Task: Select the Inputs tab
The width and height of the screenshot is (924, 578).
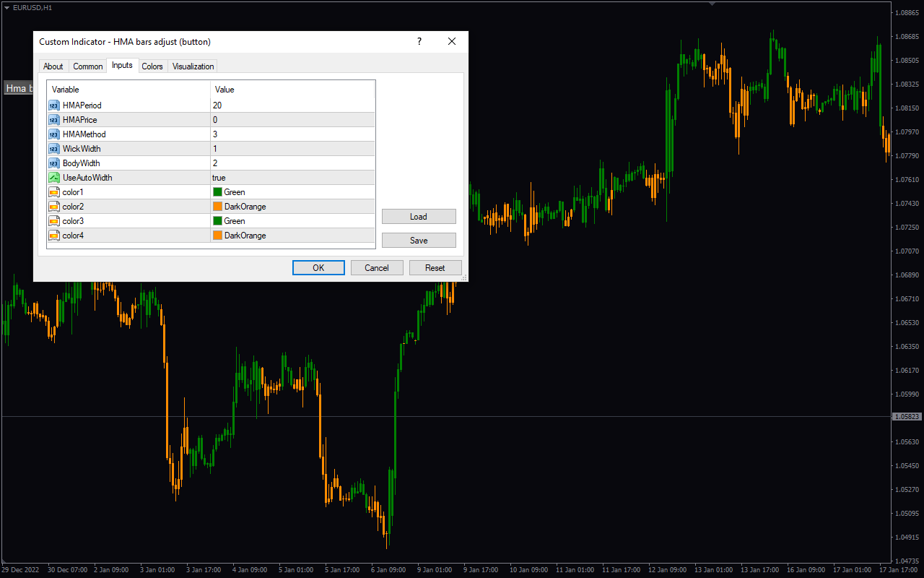Action: click(x=122, y=66)
